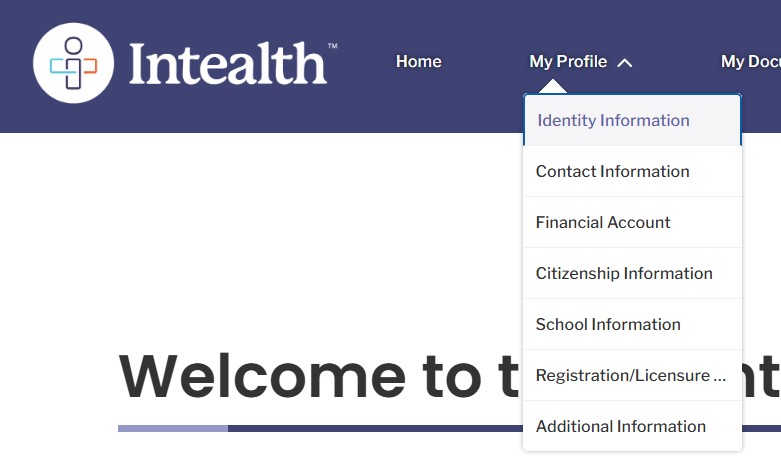Click the figure symbol inside the logo
The image size is (781, 459).
[73, 63]
